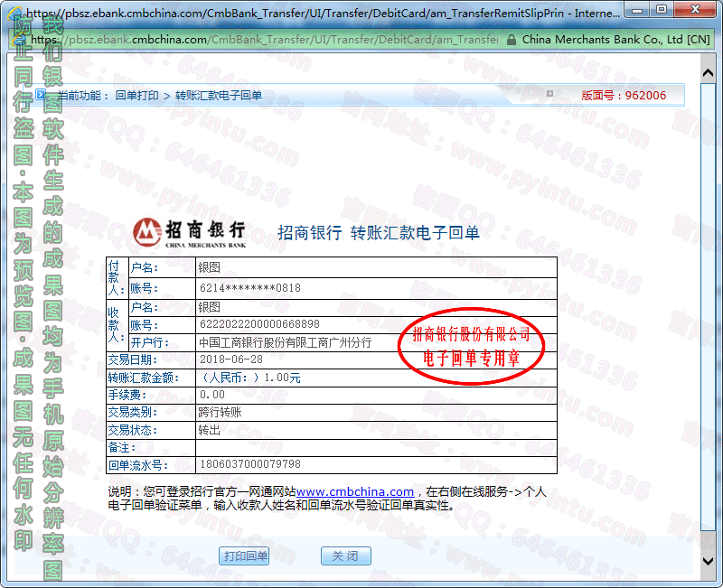Click the 交易类别 label
Screen dimensions: 723x588
[x=132, y=413]
